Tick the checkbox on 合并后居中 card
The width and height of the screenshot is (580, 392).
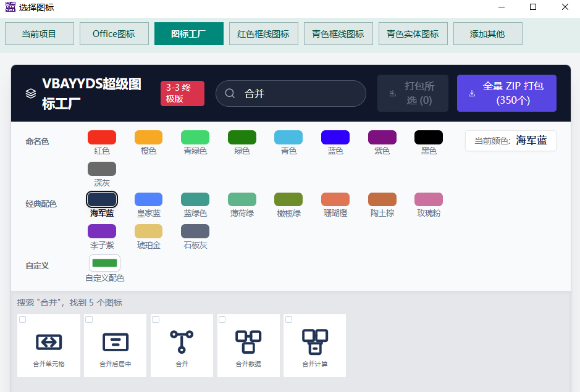click(89, 320)
